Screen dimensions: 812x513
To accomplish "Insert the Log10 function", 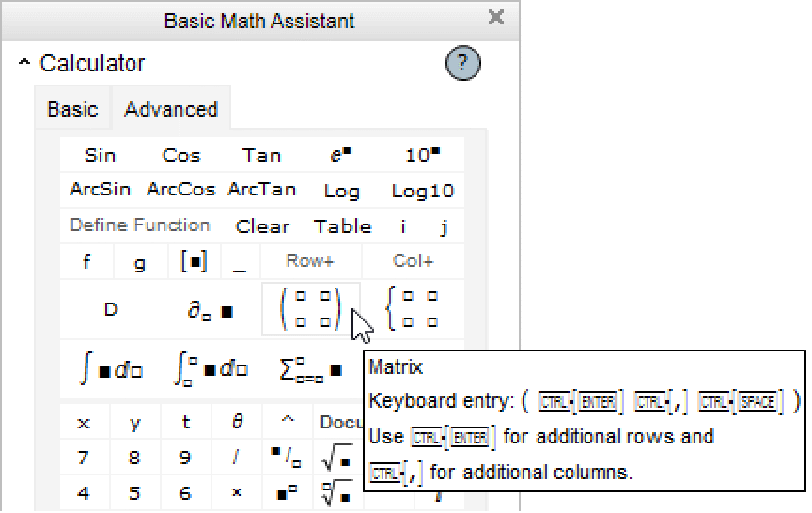I will [423, 191].
